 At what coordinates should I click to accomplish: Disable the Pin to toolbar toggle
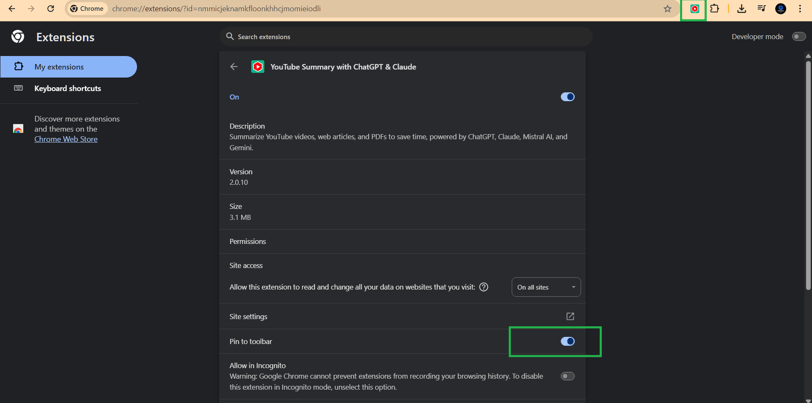click(568, 341)
